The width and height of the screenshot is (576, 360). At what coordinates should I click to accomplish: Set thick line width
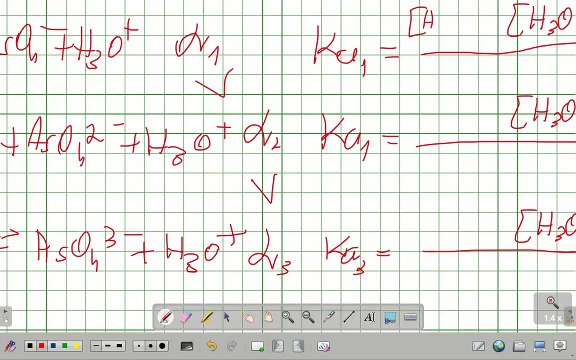[119, 346]
